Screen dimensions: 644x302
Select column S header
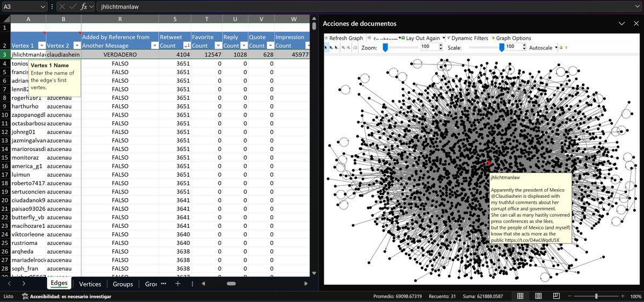[x=175, y=18]
